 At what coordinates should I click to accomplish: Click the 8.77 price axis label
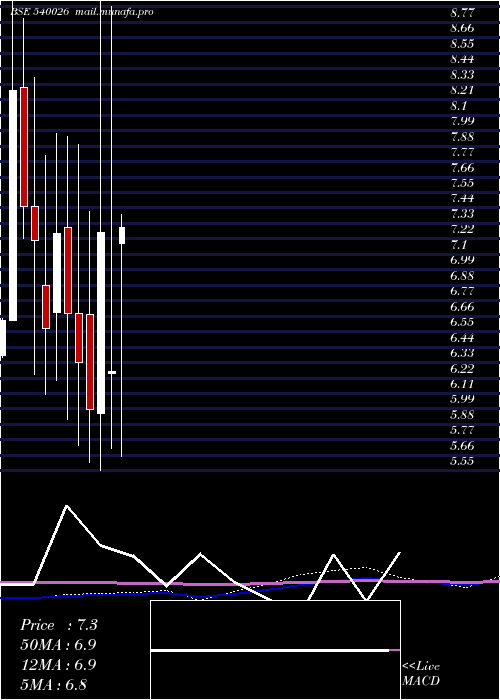[462, 13]
